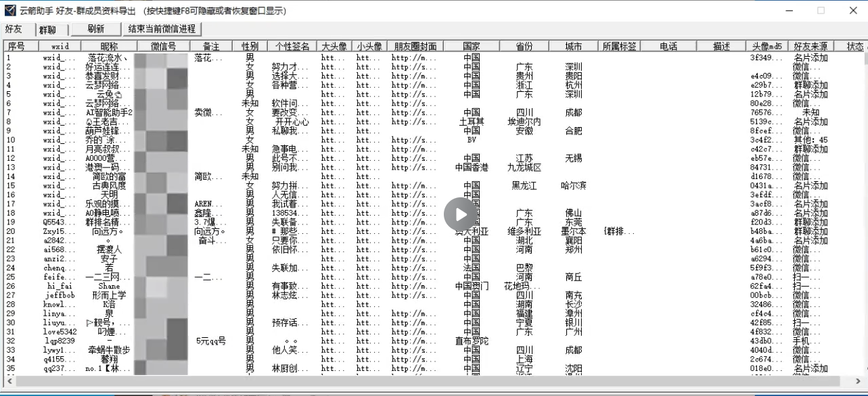Image resolution: width=868 pixels, height=396 pixels.
Task: Switch to the 好友 tab
Action: pos(14,29)
